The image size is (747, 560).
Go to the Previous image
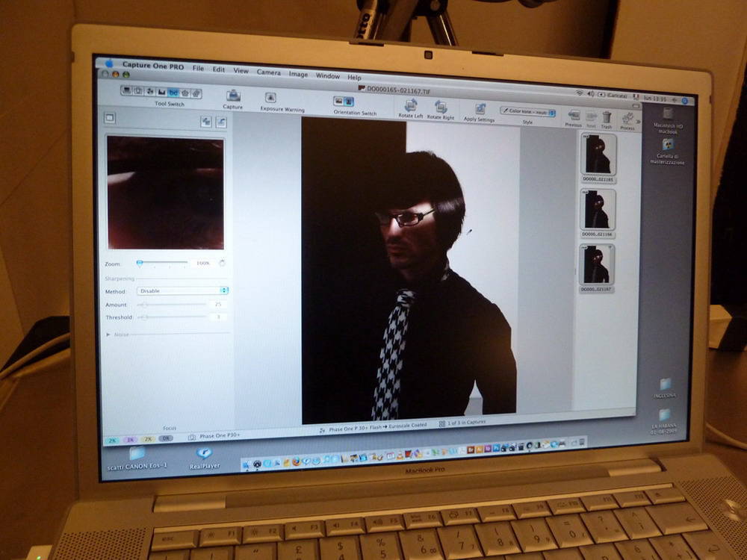click(574, 115)
